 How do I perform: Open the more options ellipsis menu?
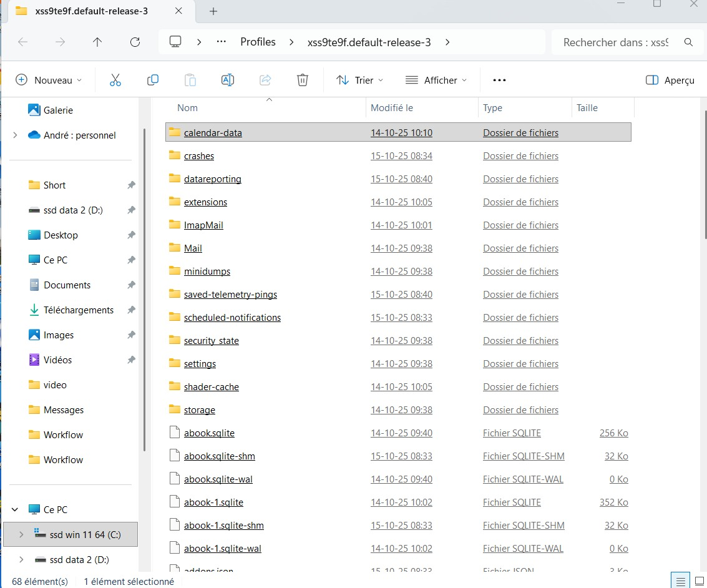(499, 80)
